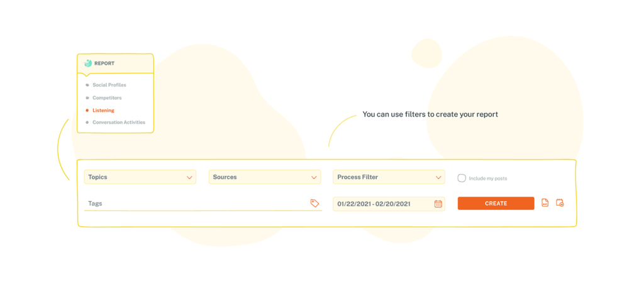The width and height of the screenshot is (644, 291).
Task: Click the 01/22/2021 - 02/20/2021 date field
Action: coord(389,204)
